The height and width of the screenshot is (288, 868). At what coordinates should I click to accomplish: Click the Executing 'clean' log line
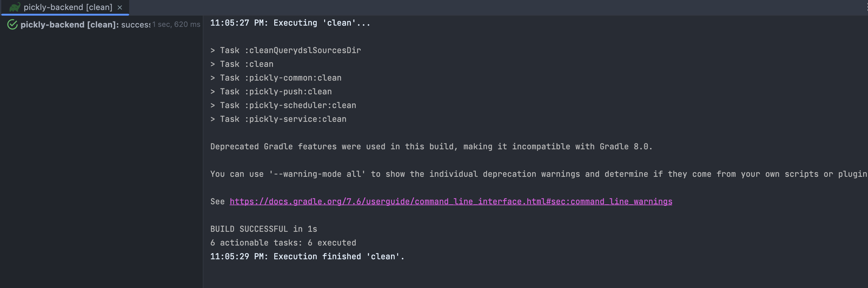(290, 23)
